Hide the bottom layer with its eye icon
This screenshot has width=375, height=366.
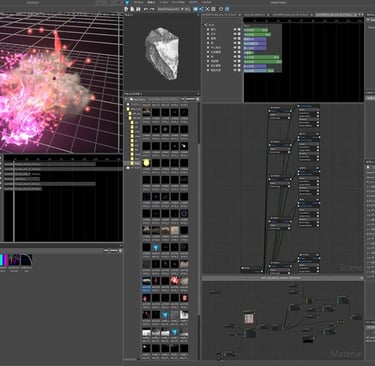point(235,70)
